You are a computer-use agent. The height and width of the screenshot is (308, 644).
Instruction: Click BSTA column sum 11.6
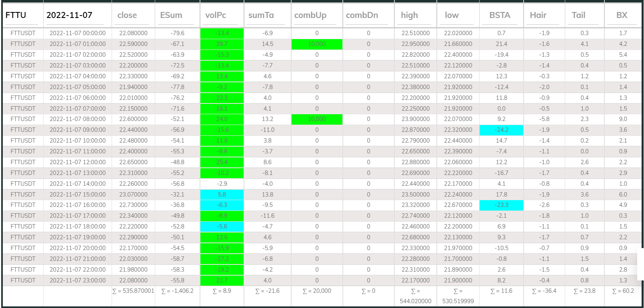click(x=502, y=291)
